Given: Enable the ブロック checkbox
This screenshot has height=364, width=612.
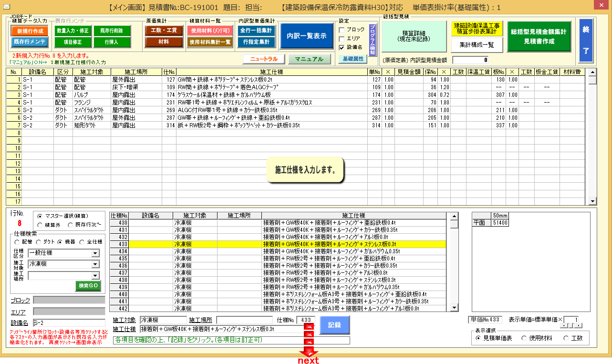Looking at the screenshot, I should coord(342,30).
